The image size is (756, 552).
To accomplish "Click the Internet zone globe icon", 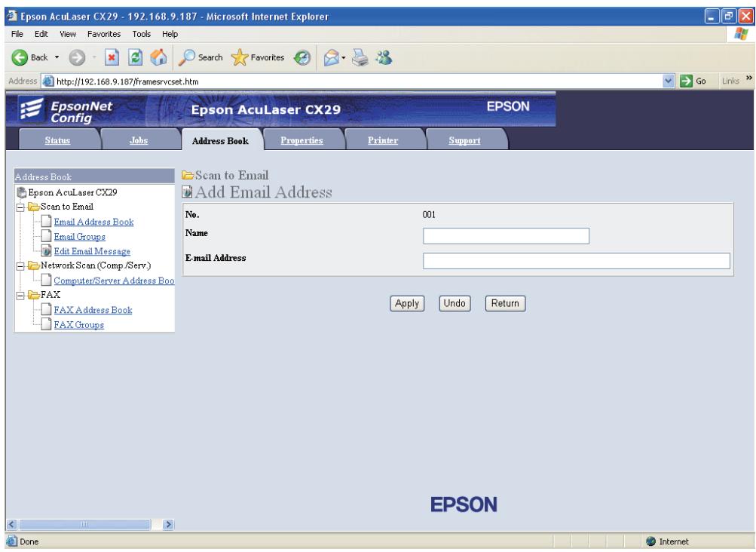I will click(x=651, y=541).
